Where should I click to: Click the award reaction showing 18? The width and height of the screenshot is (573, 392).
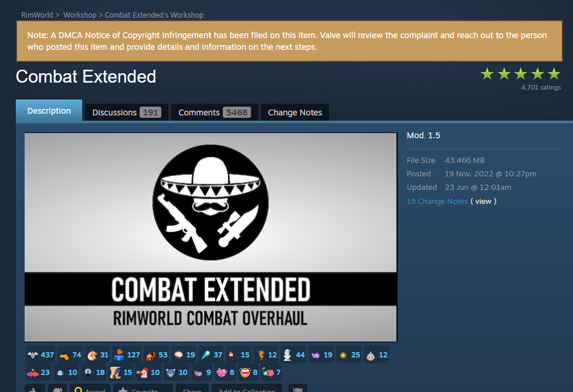94,372
